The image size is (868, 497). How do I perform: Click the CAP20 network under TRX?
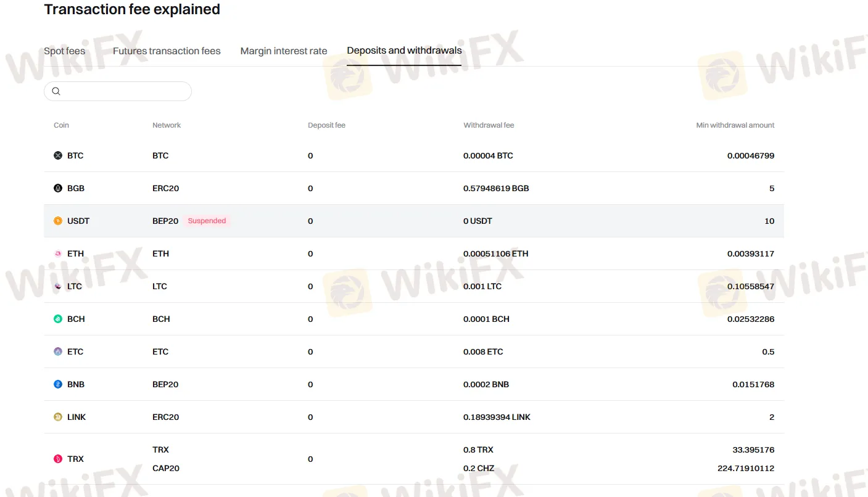pos(166,469)
